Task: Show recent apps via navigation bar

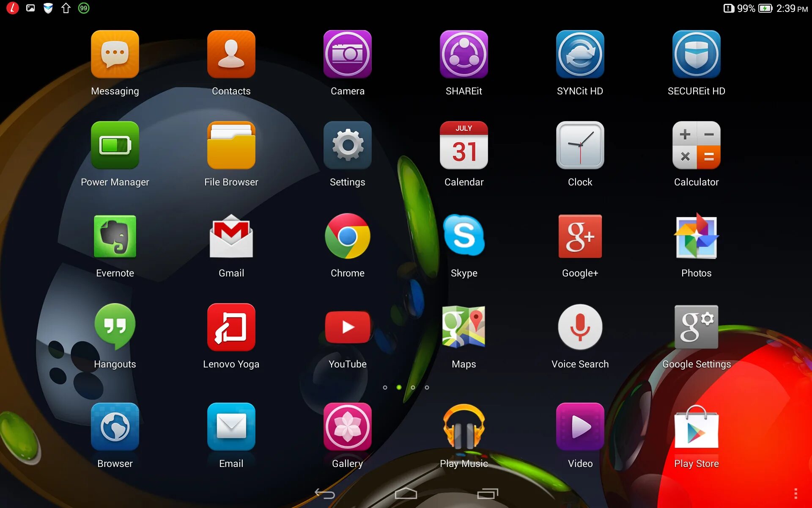Action: pos(487,494)
